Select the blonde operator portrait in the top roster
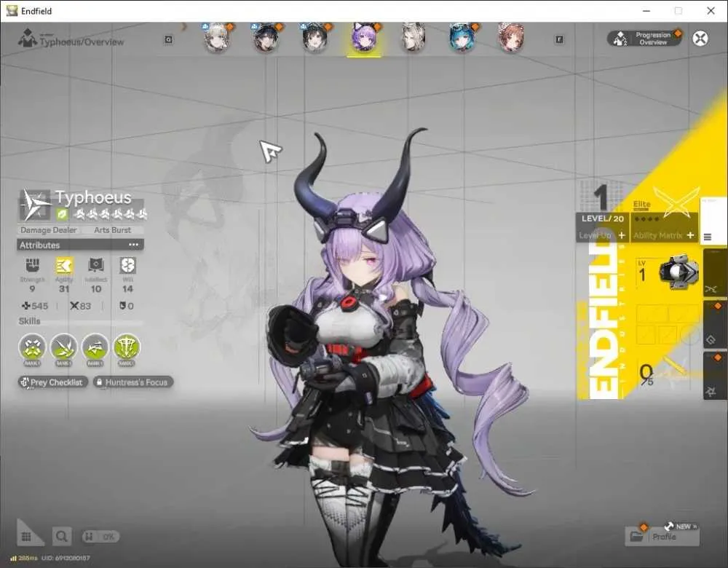 pos(217,38)
